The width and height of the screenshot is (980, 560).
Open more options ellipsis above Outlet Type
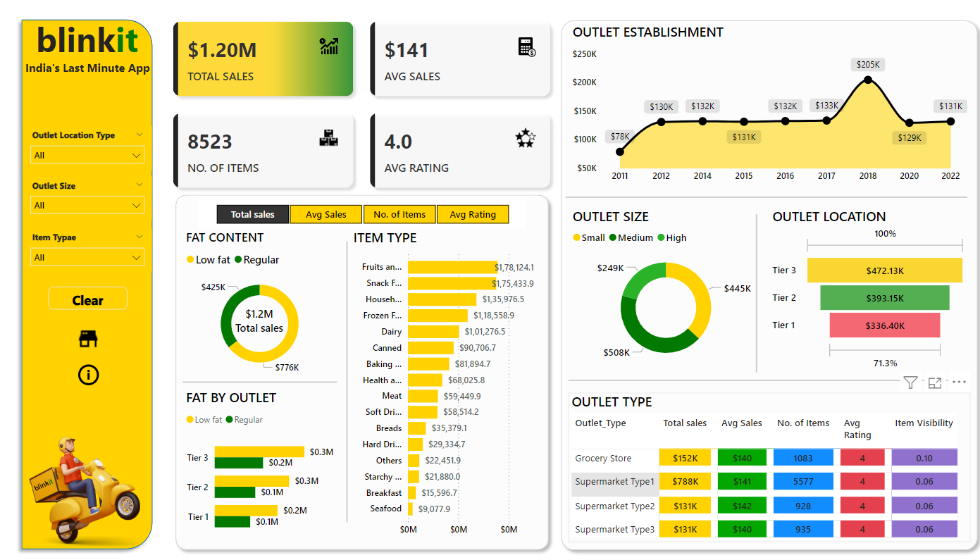pos(959,382)
